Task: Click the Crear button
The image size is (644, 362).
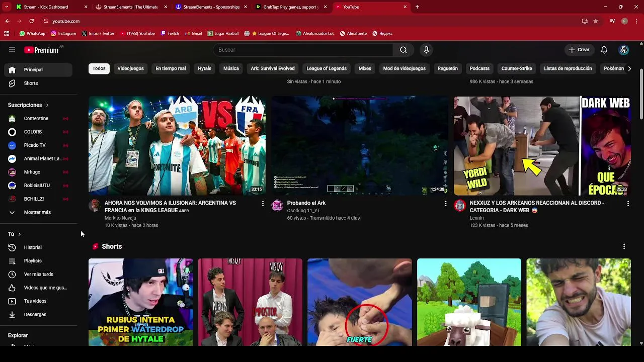Action: coord(579,50)
